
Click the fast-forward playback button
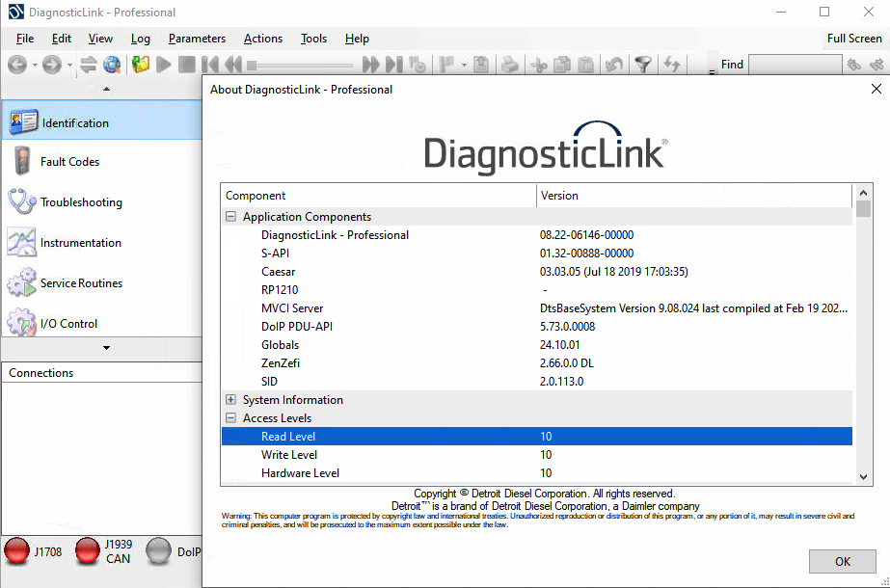pyautogui.click(x=370, y=65)
